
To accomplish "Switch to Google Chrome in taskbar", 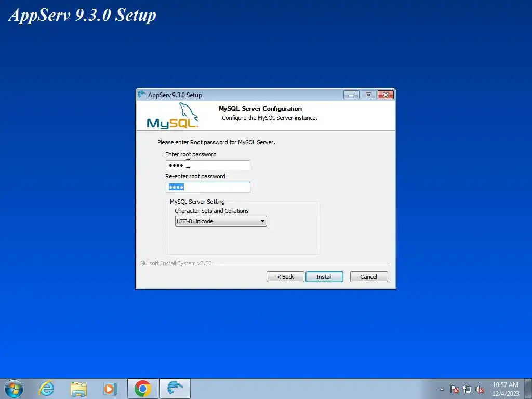I will click(x=142, y=389).
